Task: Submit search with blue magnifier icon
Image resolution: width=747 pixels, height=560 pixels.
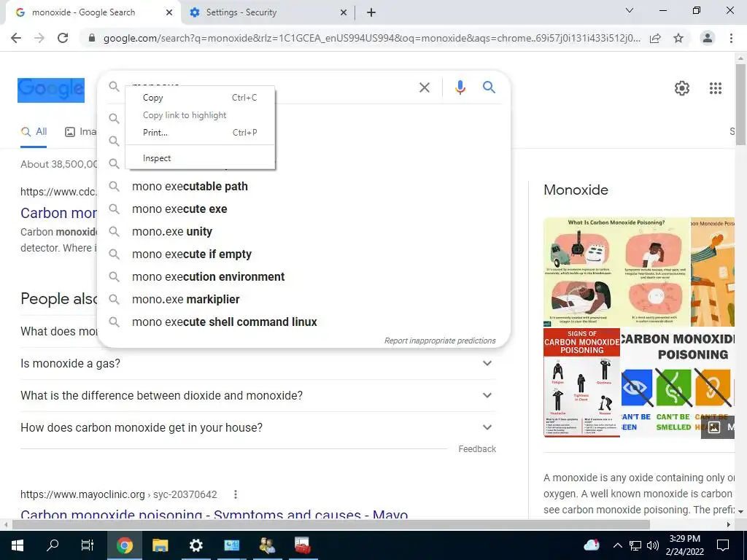Action: pos(489,87)
